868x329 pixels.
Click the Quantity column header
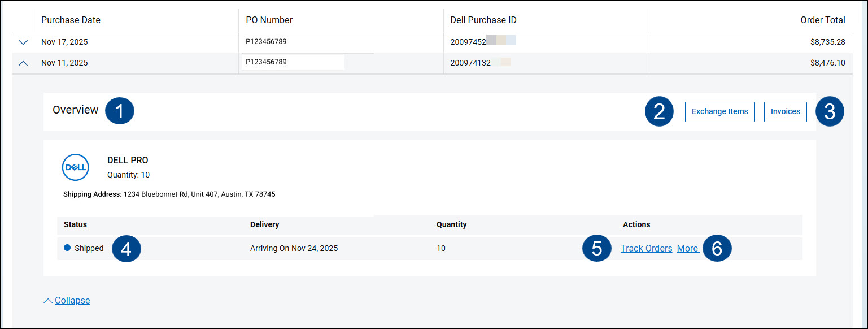click(452, 224)
